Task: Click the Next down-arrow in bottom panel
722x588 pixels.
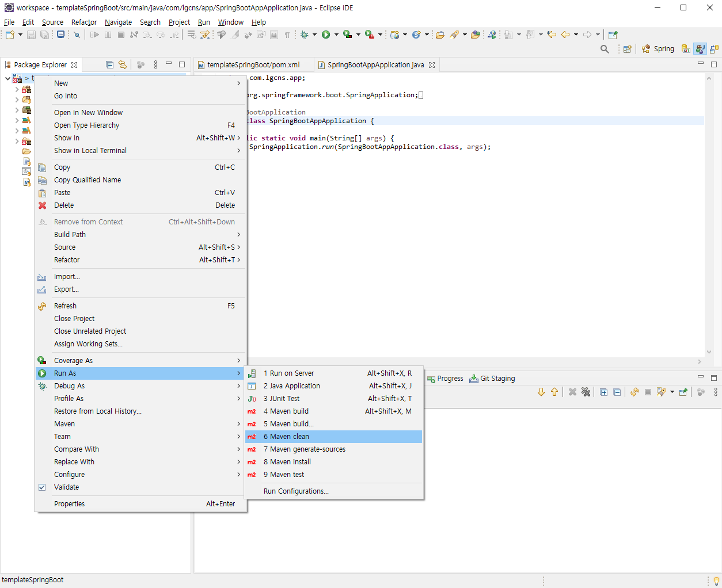Action: [541, 392]
